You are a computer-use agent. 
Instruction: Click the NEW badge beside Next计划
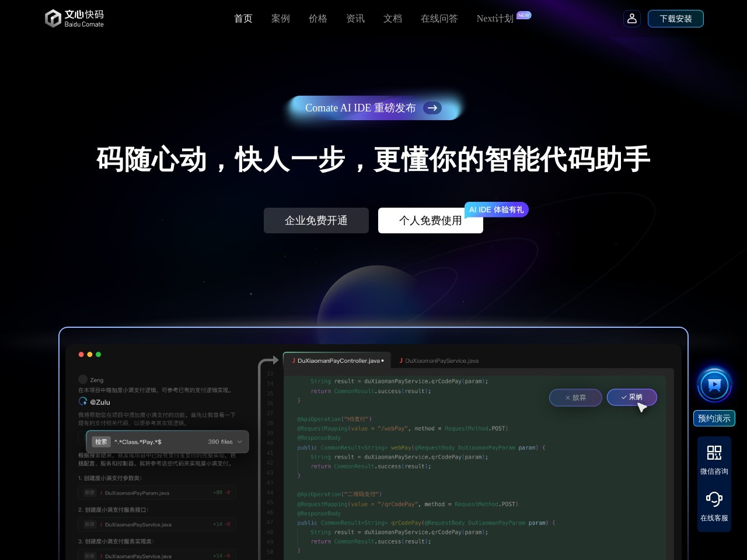(x=524, y=15)
